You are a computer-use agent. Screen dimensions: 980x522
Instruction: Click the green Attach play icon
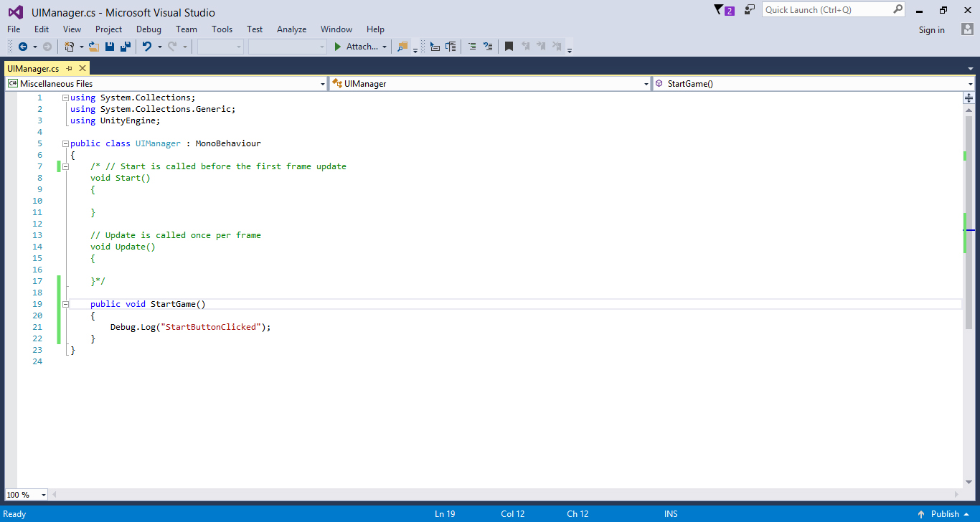(x=338, y=47)
